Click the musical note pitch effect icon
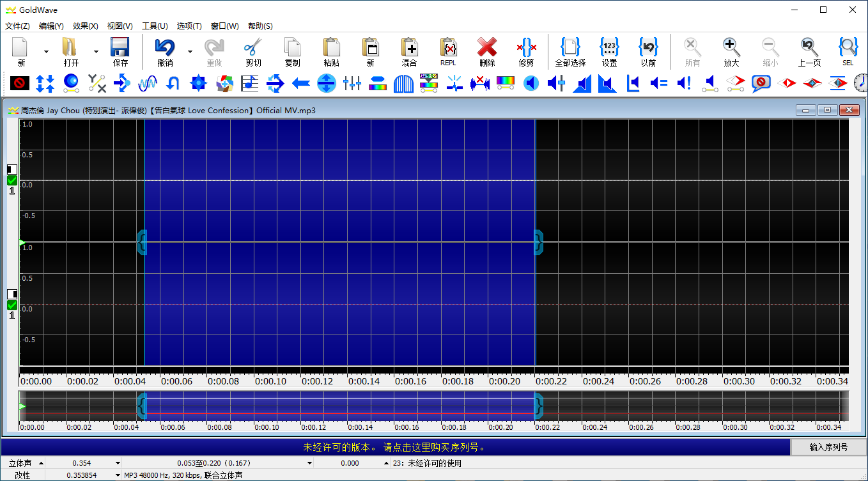868x481 pixels. (250, 83)
